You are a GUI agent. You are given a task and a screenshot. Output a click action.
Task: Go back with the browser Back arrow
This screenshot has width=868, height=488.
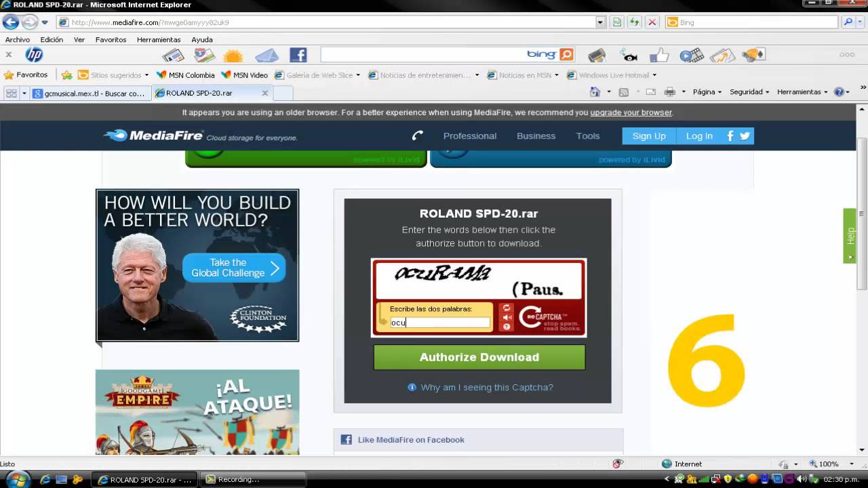click(x=10, y=22)
